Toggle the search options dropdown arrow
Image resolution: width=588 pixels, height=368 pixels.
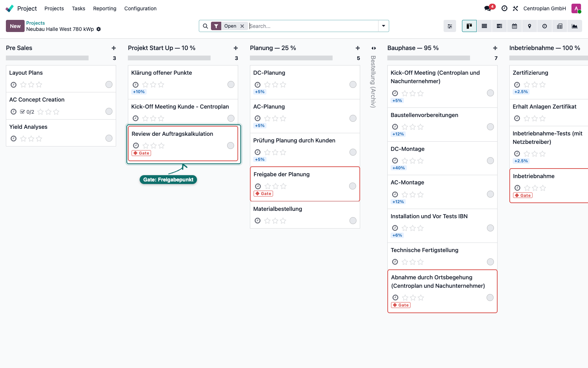click(x=384, y=26)
